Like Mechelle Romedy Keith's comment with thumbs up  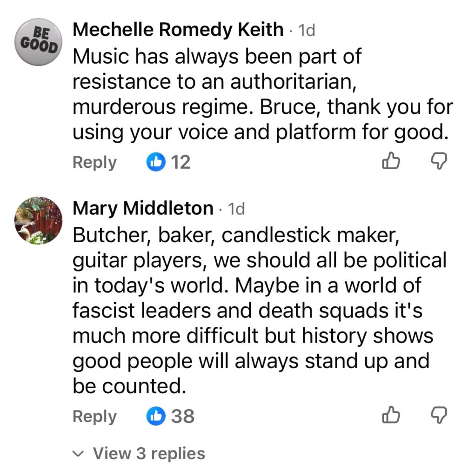pyautogui.click(x=391, y=162)
